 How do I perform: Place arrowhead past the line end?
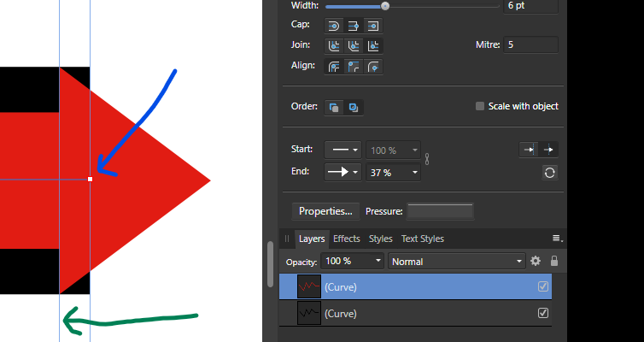[548, 150]
